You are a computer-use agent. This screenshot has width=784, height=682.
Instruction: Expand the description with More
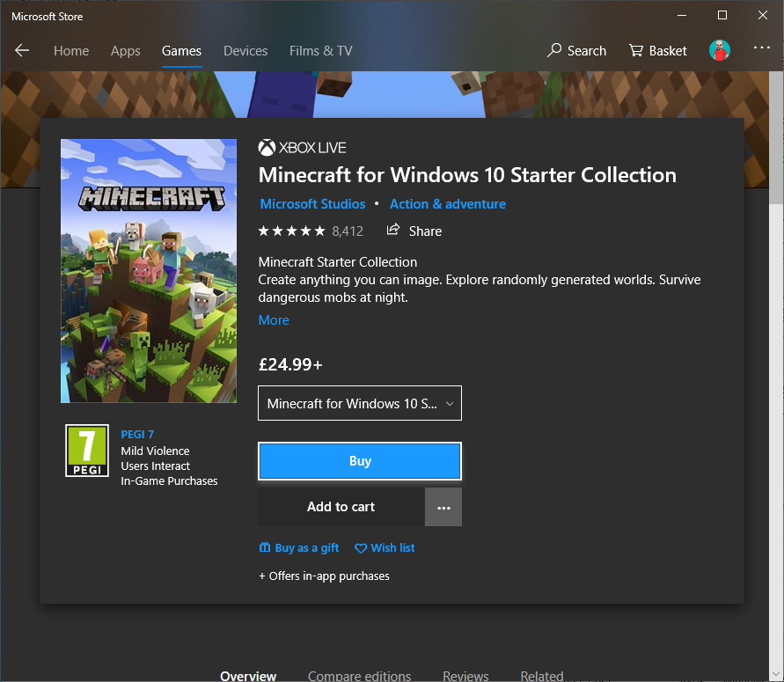click(x=273, y=319)
